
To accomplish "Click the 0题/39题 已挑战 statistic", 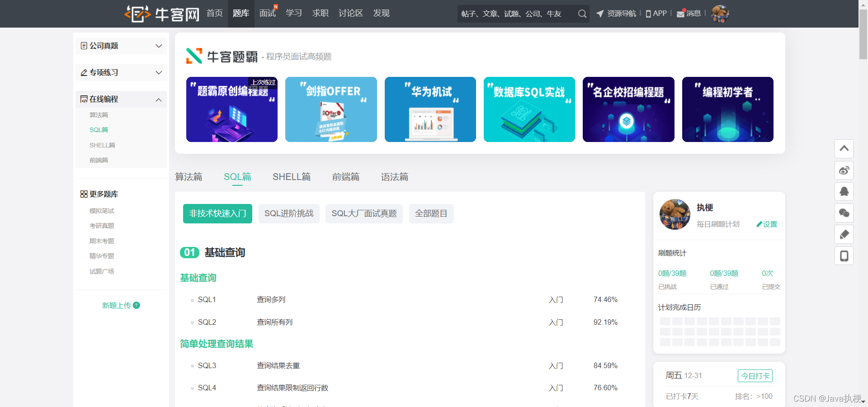I will pos(672,279).
